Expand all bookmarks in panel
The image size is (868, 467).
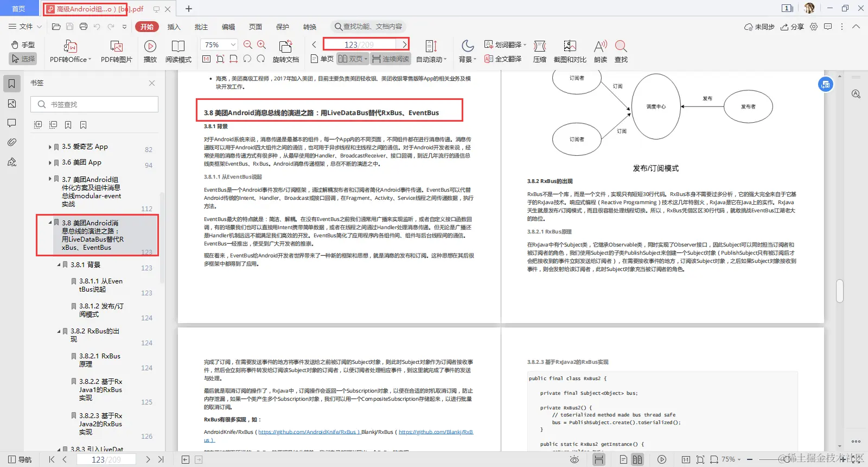tap(38, 125)
